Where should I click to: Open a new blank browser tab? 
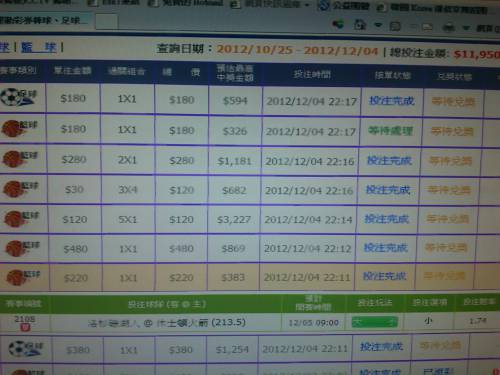coord(106,22)
